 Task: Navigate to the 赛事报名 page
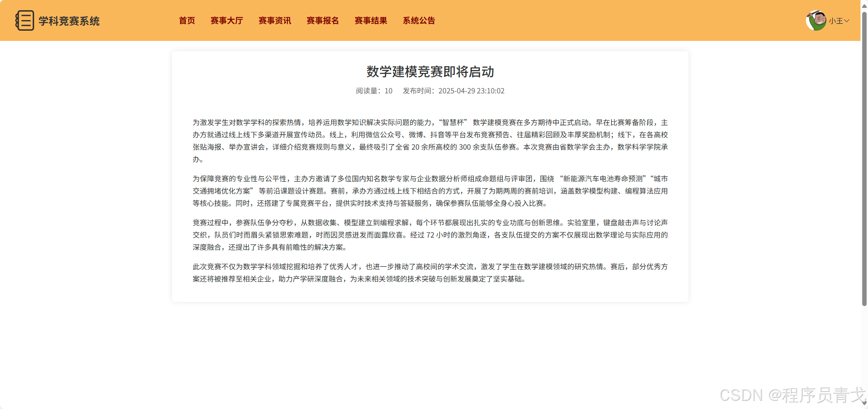[x=323, y=20]
